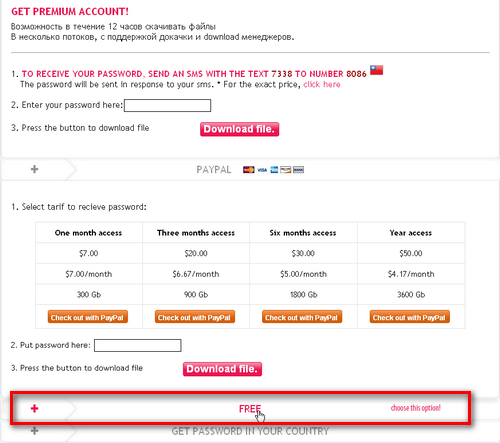Expand the FREE option using its red plus
Screen dimensions: 500x443
click(x=34, y=408)
